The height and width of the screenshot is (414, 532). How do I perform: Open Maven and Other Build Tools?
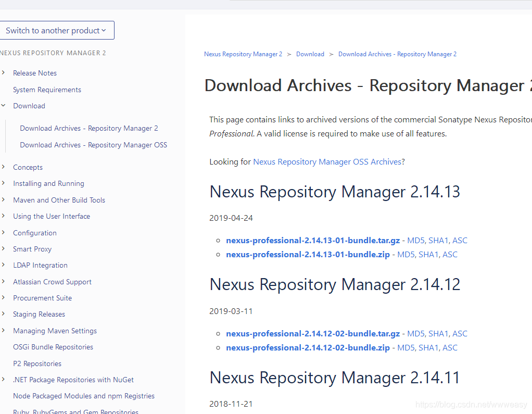[x=59, y=200]
